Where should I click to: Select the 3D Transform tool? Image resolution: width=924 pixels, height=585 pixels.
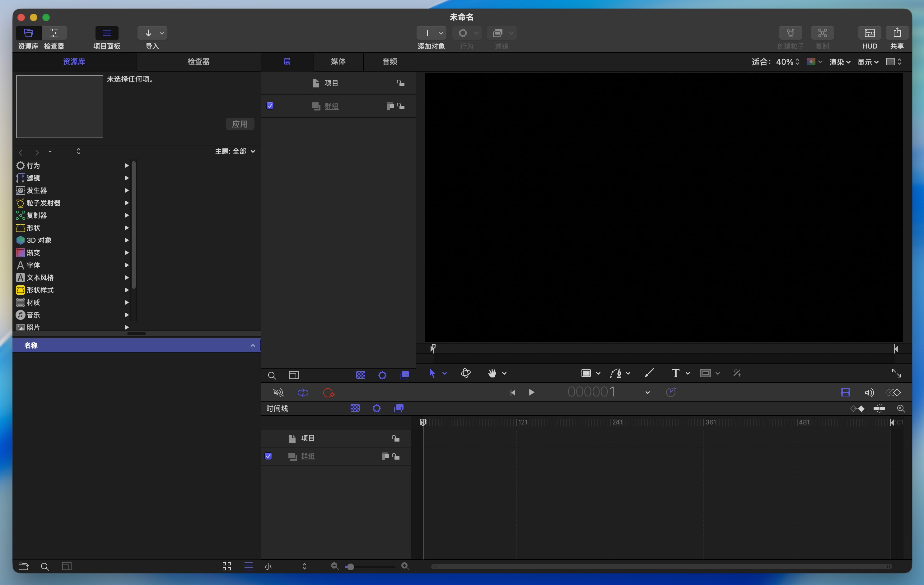pyautogui.click(x=465, y=373)
